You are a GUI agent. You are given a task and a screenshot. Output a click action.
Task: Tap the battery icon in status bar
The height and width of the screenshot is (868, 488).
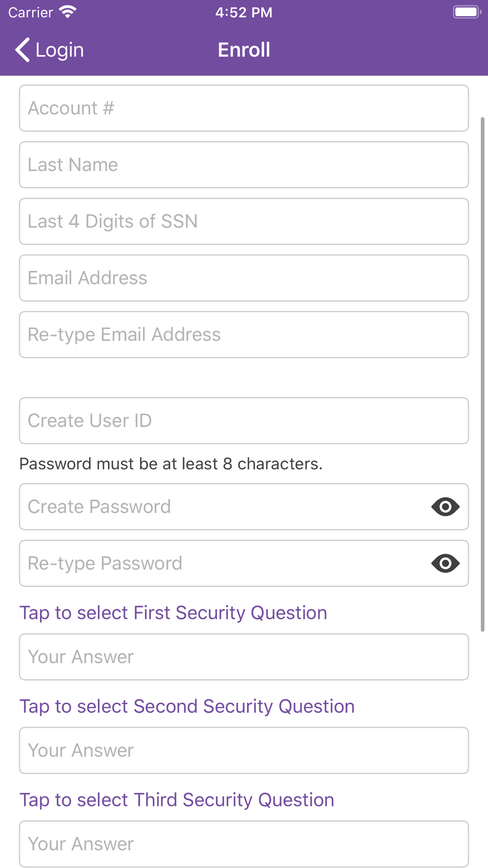(467, 12)
